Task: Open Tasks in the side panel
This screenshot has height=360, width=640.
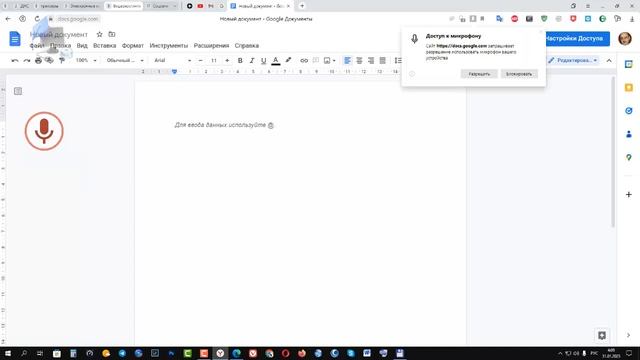Action: [629, 111]
